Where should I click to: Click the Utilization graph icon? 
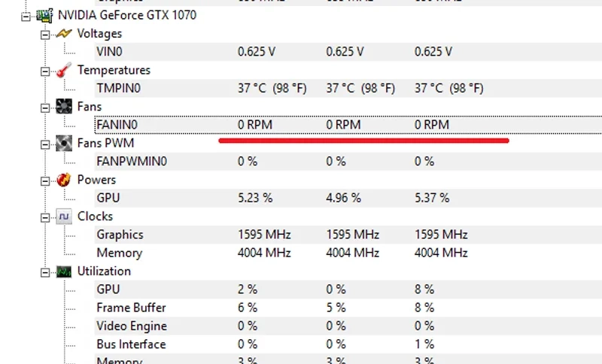(64, 271)
